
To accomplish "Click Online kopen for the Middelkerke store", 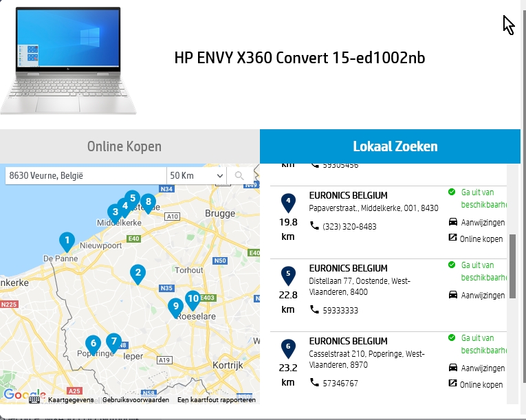I will pos(481,239).
